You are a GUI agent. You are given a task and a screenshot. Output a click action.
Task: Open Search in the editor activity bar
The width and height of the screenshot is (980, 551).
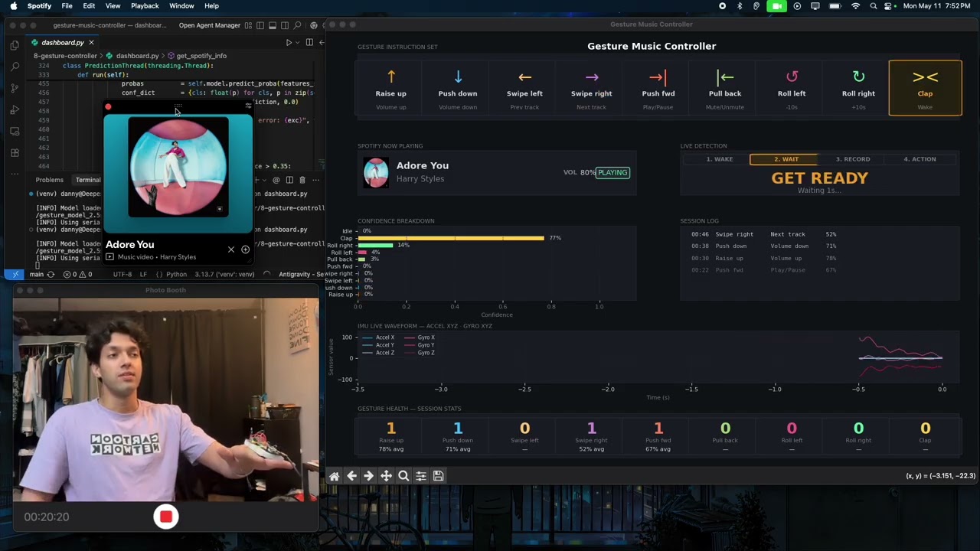(15, 67)
